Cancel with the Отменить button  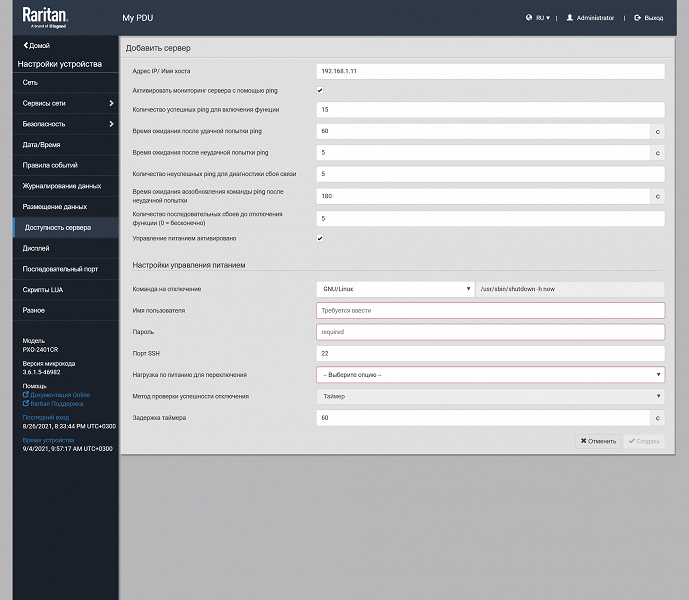(598, 441)
